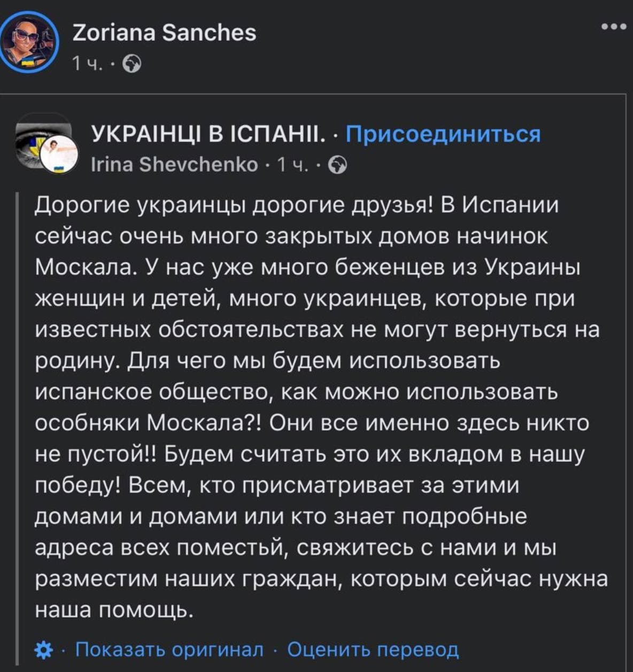The height and width of the screenshot is (672, 633).
Task: Join the group via Присоединиться
Action: [x=443, y=134]
